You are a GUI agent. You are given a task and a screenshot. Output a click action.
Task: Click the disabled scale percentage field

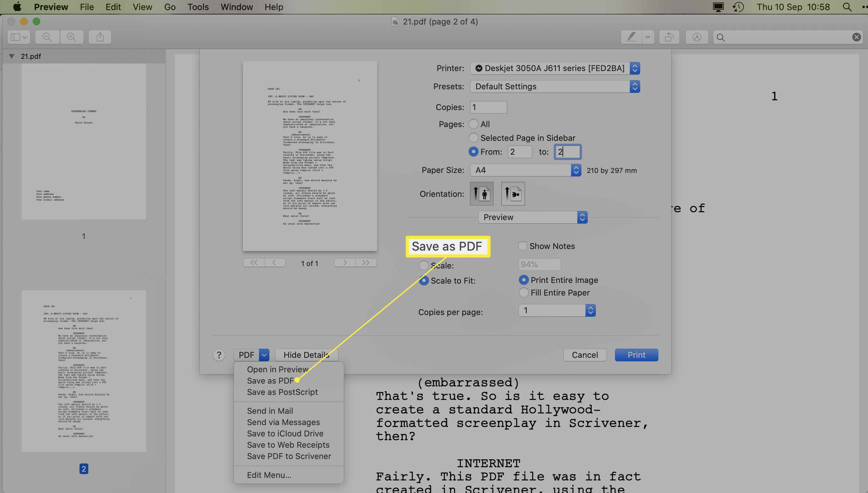point(540,264)
